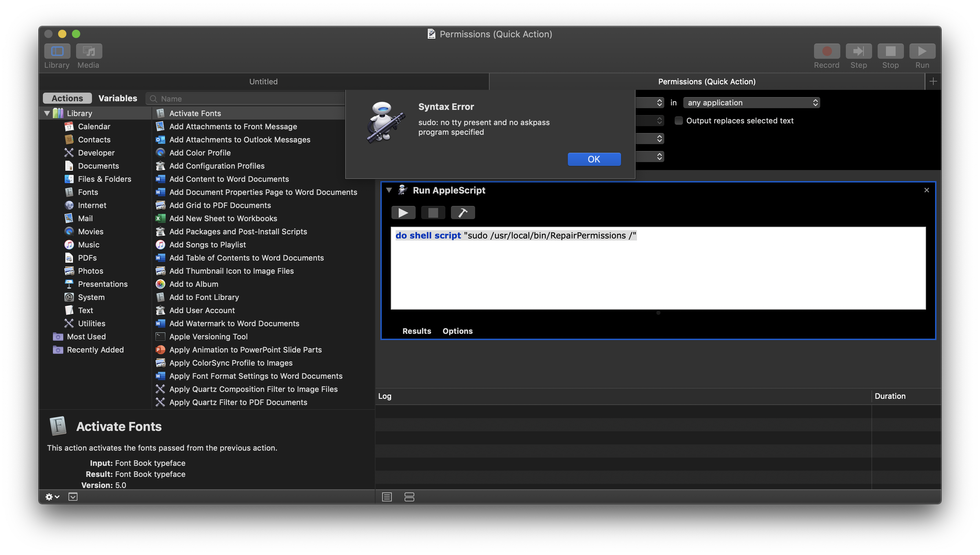Screen dimensions: 980x555
Task: Open the gear menu at bottom left
Action: pyautogui.click(x=52, y=497)
